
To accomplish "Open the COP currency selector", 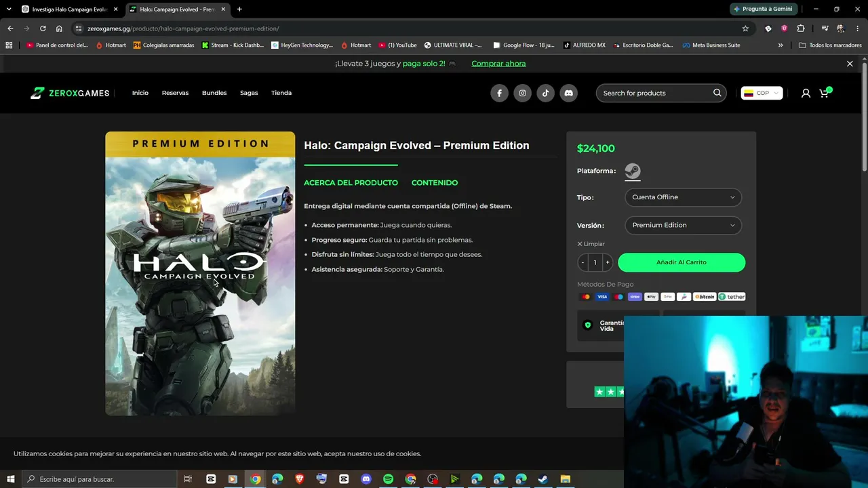I will pos(762,93).
